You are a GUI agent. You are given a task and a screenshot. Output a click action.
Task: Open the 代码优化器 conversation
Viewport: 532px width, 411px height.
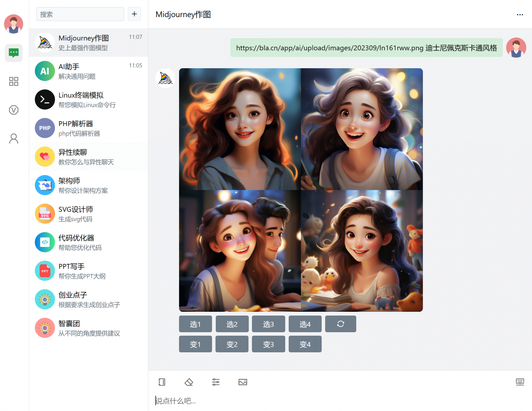[x=89, y=242]
